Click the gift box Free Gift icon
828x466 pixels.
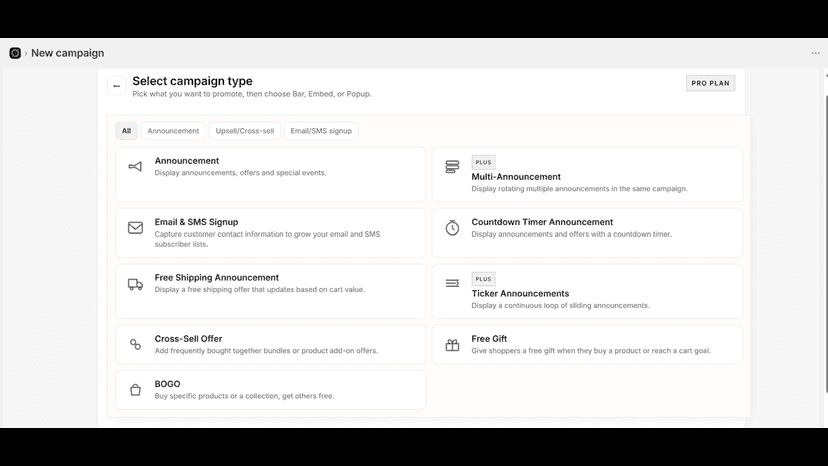[x=452, y=345]
